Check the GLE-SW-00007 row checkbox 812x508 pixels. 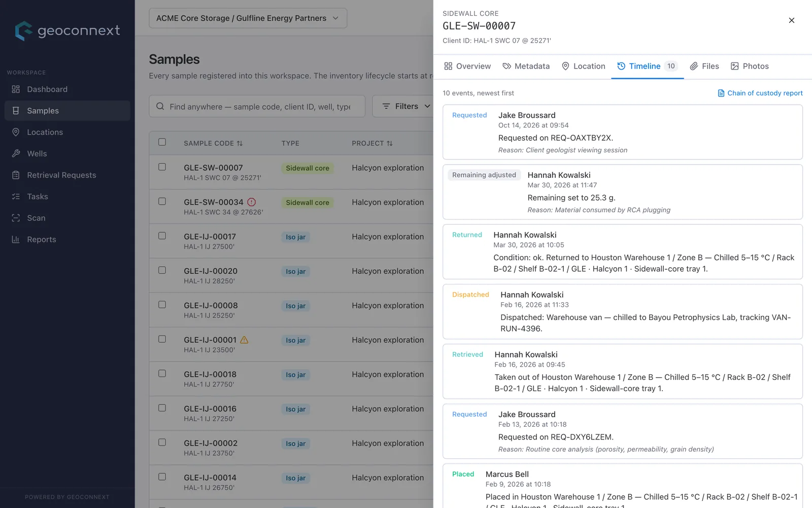162,167
